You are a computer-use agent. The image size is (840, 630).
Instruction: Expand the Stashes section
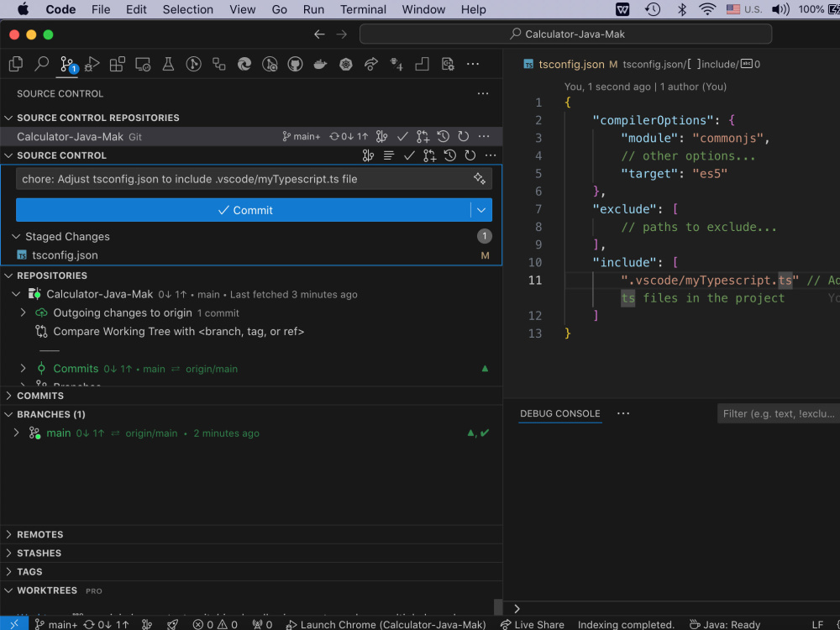[x=8, y=553]
